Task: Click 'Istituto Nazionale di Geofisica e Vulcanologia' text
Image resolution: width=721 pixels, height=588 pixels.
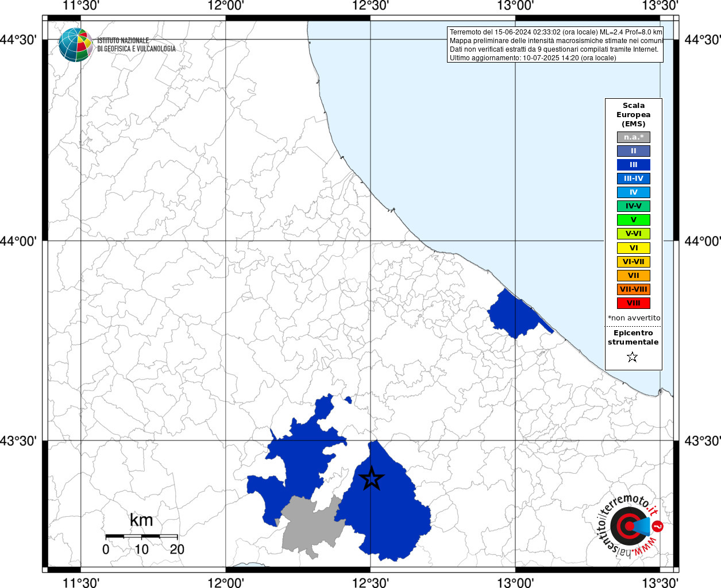Action: click(136, 45)
